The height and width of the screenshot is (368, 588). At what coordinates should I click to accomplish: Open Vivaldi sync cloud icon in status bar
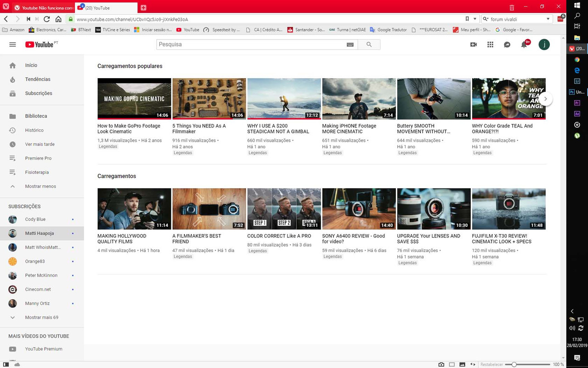click(x=17, y=364)
